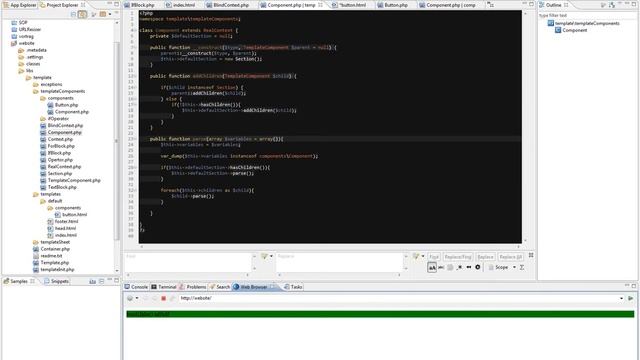Toggle Link with Editor in Project Explorer
This screenshot has width=640, height=360.
[82, 14]
